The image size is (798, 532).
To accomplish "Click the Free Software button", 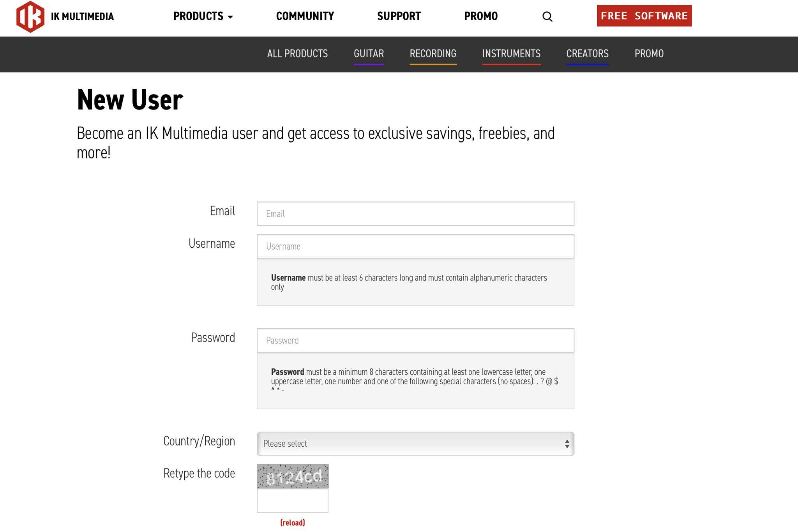I will pyautogui.click(x=644, y=16).
